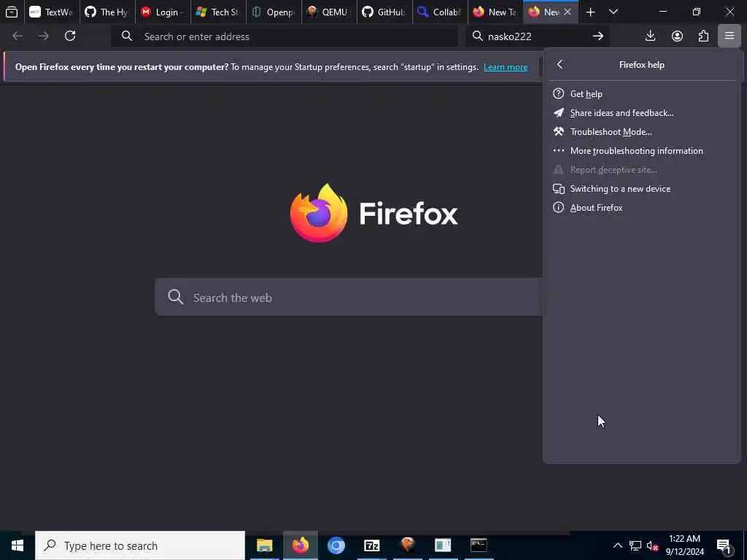The height and width of the screenshot is (560, 747).
Task: Click the network icon in the system tray
Action: (635, 545)
